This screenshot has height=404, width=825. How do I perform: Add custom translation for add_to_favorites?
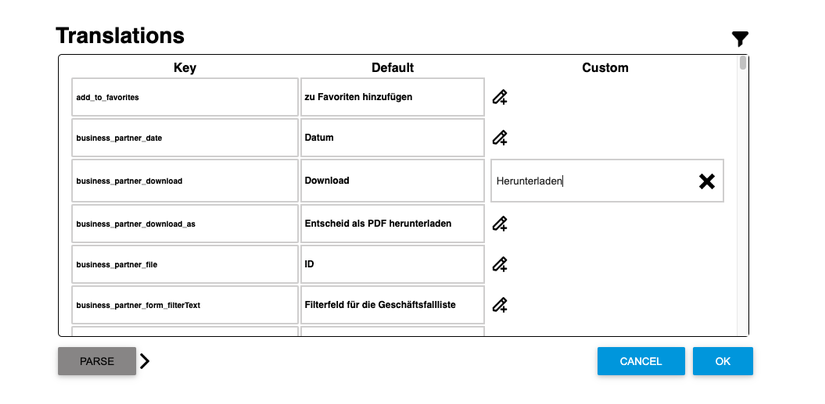tap(500, 97)
